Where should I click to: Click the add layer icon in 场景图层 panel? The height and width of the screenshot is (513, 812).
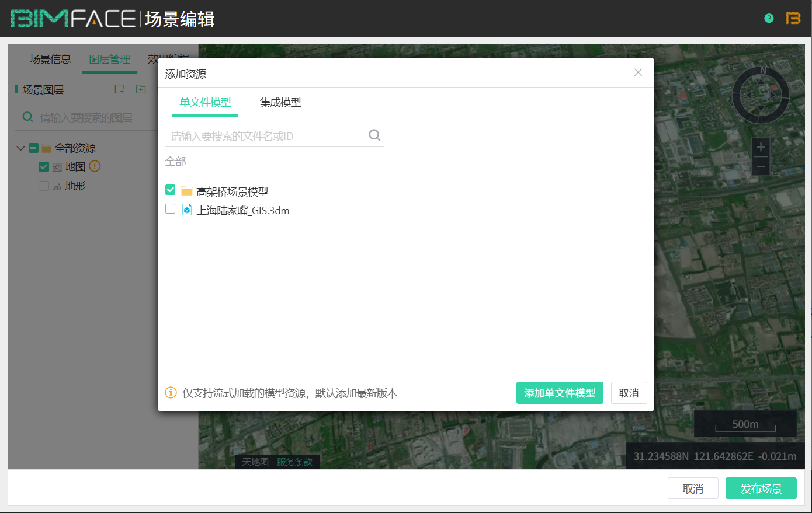coord(119,89)
